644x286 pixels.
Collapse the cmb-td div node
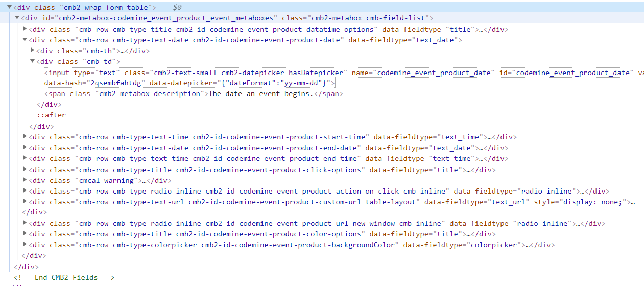point(33,61)
